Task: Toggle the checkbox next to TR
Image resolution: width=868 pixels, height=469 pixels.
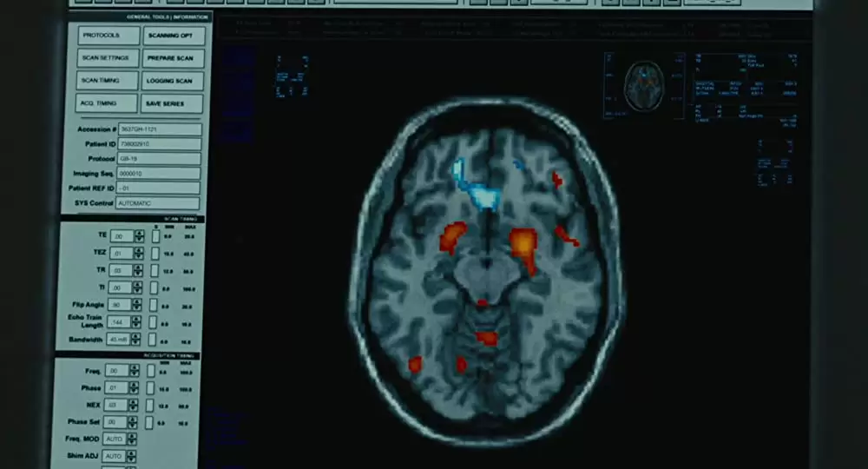Action: click(x=155, y=270)
